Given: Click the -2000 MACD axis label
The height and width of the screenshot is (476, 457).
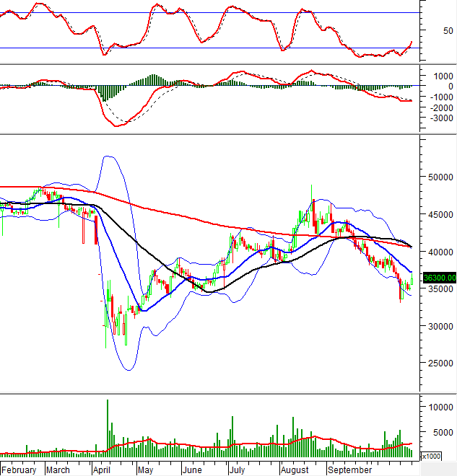Looking at the screenshot, I should [438, 107].
